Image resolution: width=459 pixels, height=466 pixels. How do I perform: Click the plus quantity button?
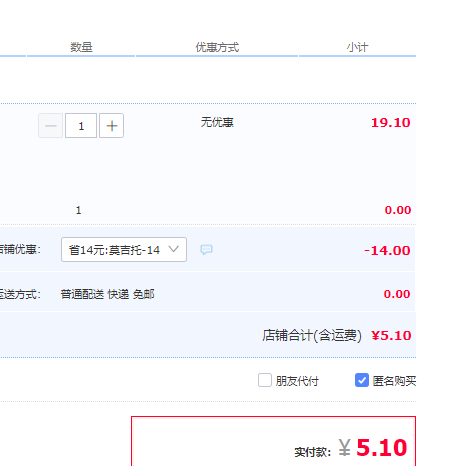point(112,126)
